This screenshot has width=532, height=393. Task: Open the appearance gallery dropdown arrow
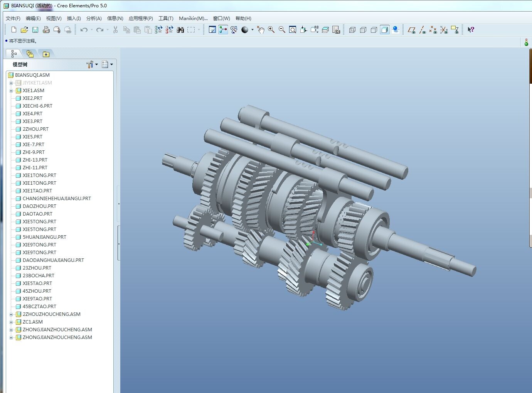pos(252,30)
